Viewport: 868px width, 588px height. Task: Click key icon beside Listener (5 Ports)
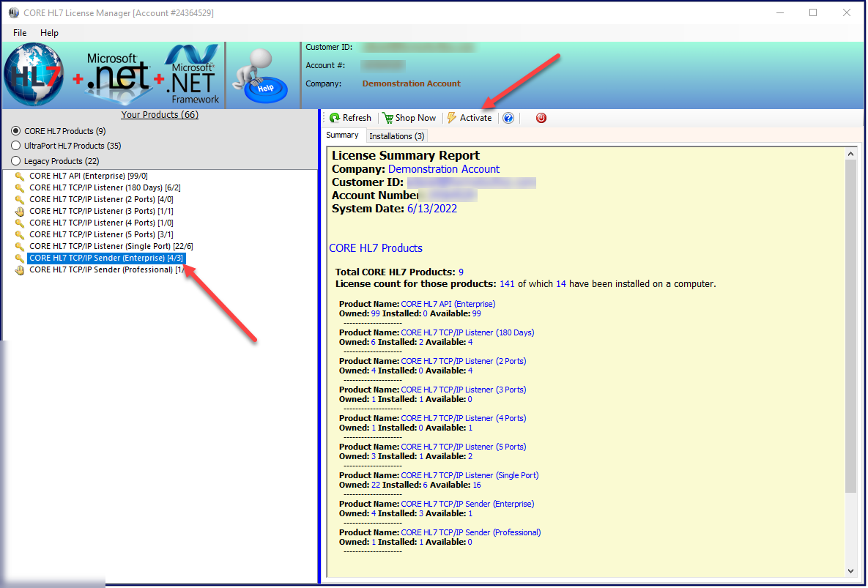(19, 234)
